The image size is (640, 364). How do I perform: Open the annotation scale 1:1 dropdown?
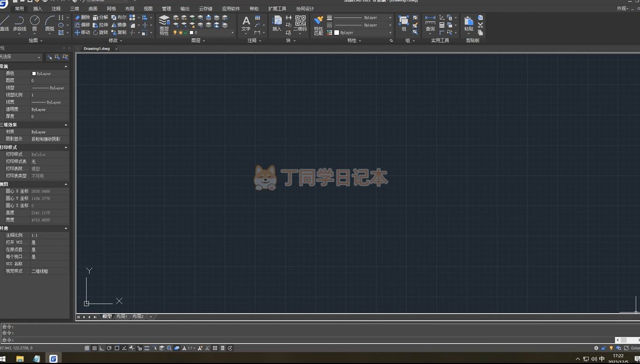[x=191, y=348]
